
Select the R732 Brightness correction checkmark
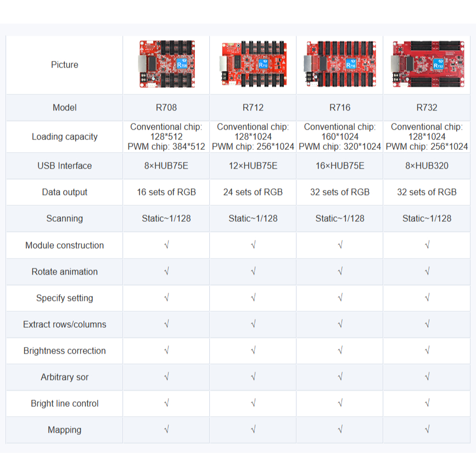click(x=427, y=351)
